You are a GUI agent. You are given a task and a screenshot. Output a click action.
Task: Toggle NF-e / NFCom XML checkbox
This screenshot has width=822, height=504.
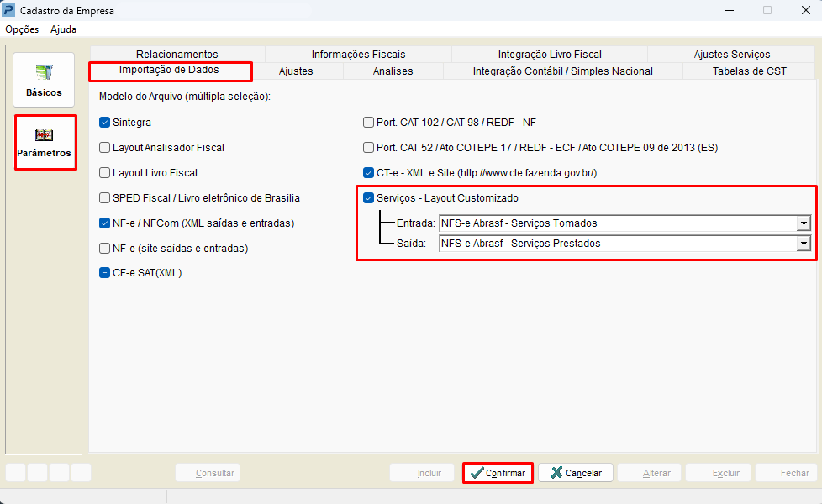[105, 223]
